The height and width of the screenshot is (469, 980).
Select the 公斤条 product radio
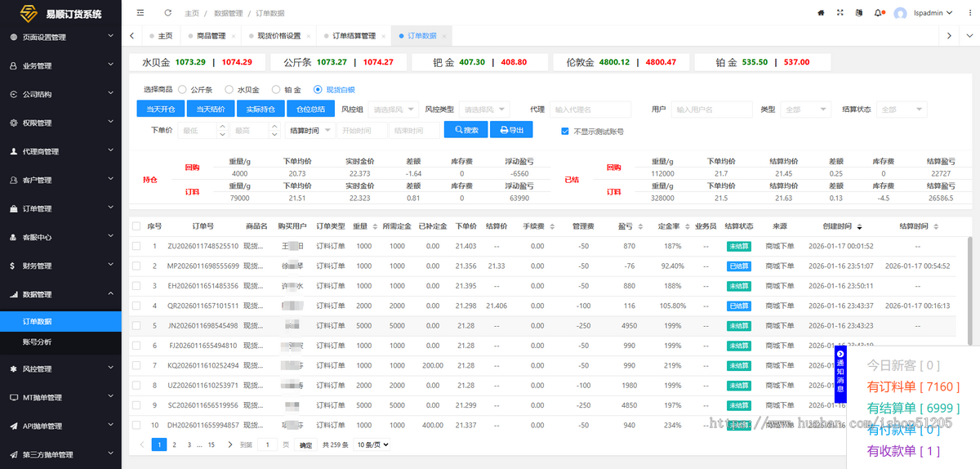182,89
